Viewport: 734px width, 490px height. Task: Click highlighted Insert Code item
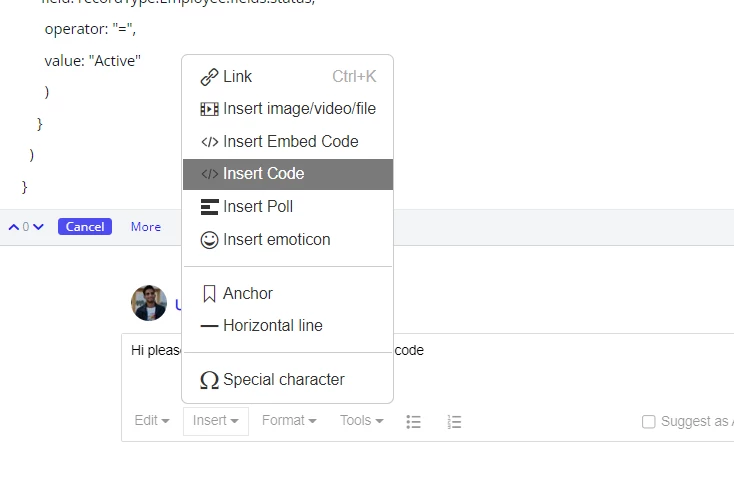pos(288,174)
